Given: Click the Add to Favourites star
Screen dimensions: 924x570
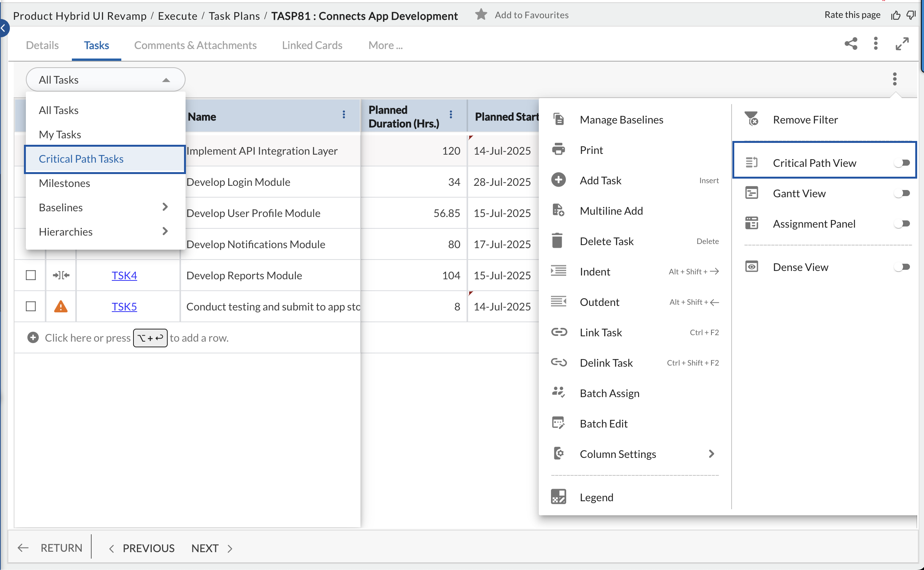Looking at the screenshot, I should pos(481,15).
